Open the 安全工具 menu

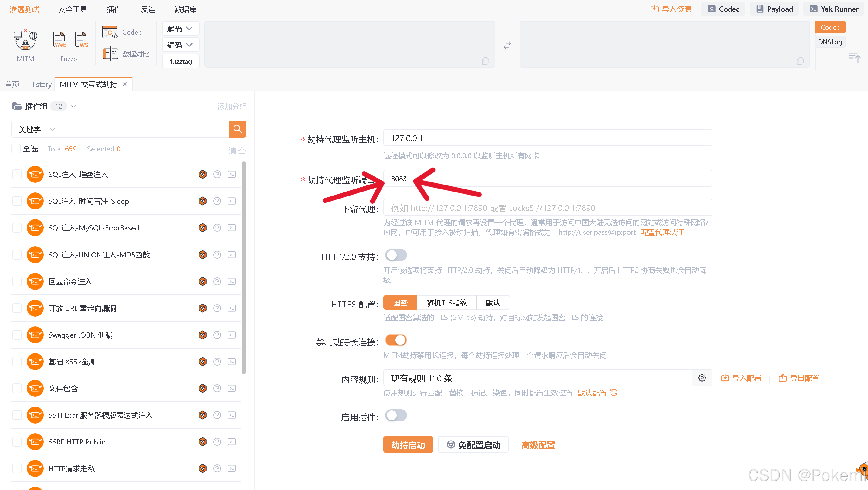coord(73,9)
